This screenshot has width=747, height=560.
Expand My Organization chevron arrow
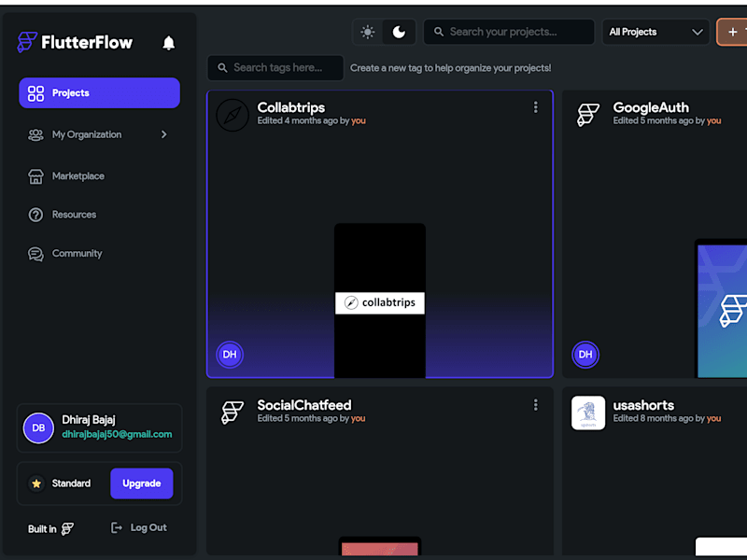[164, 134]
